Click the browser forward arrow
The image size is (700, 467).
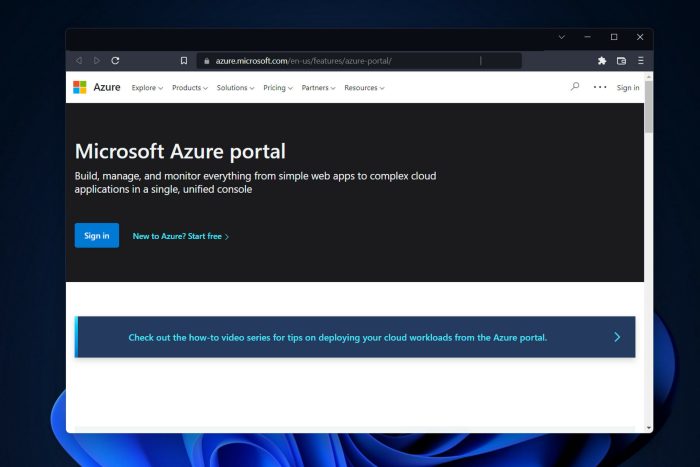coord(97,61)
